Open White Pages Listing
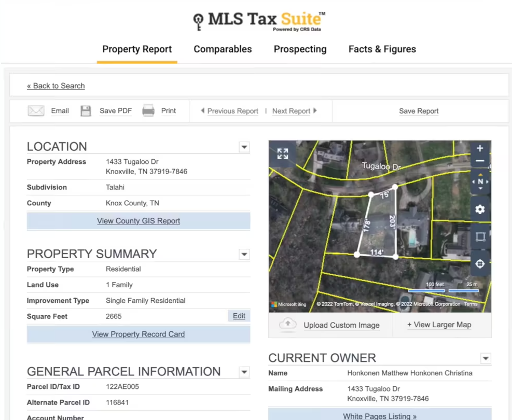Viewport: 512px width, 420px height. point(380,416)
